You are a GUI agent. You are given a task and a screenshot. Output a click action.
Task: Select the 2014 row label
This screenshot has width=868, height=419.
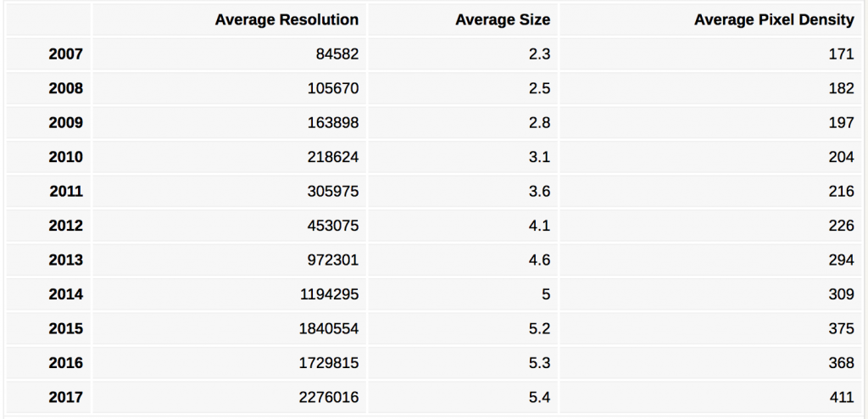tap(66, 294)
